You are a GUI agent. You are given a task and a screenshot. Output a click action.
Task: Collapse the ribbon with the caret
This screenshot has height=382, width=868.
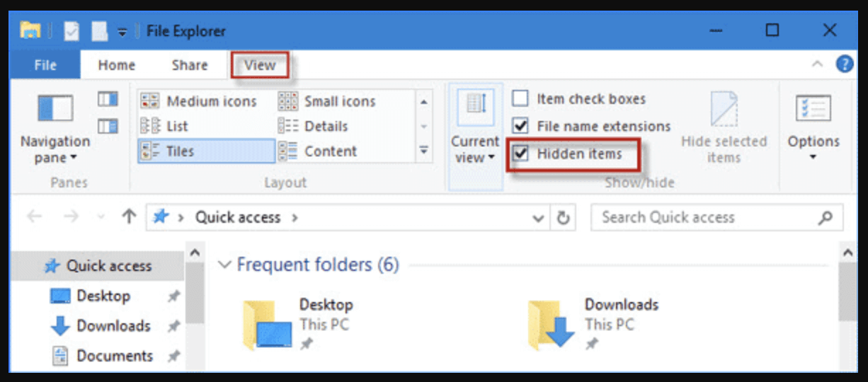817,64
